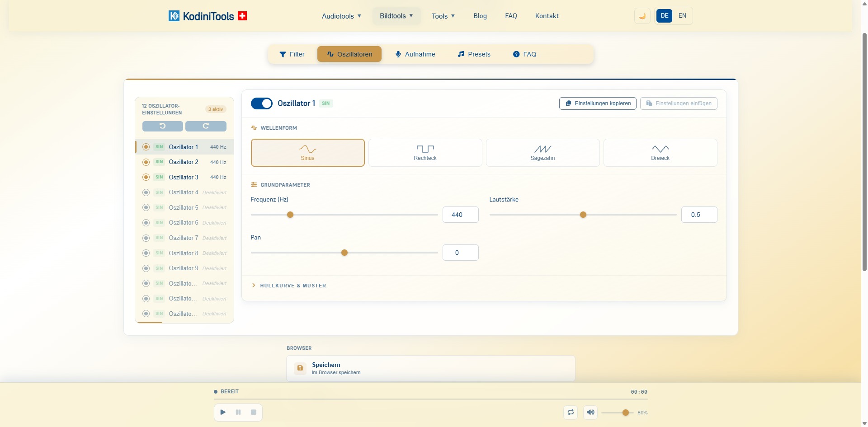Open the Audiotools dropdown menu
Image resolution: width=868 pixels, height=427 pixels.
[x=341, y=16]
